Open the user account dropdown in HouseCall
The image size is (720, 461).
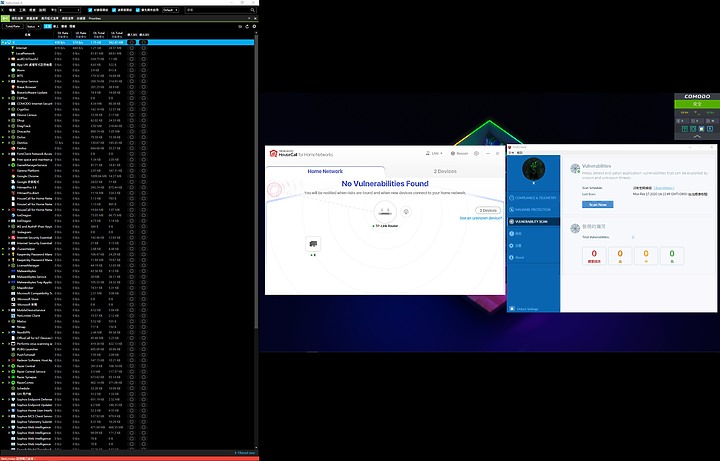click(434, 153)
